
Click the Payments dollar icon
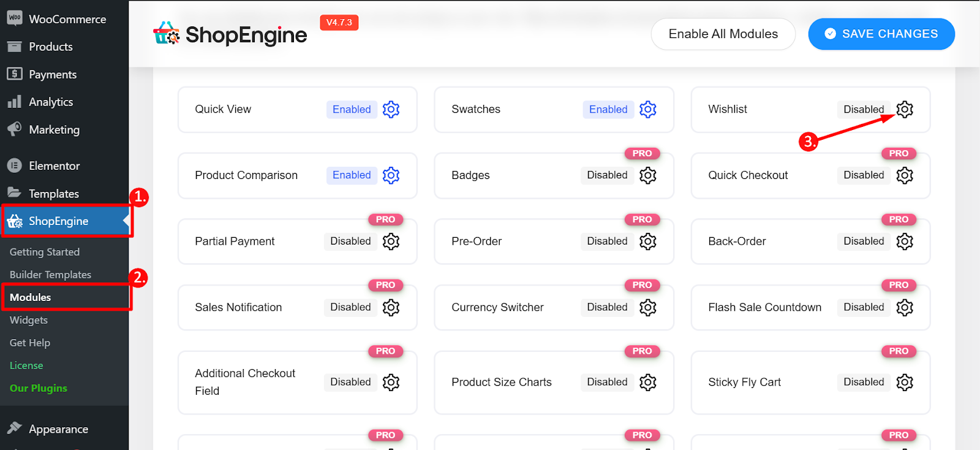[x=15, y=74]
